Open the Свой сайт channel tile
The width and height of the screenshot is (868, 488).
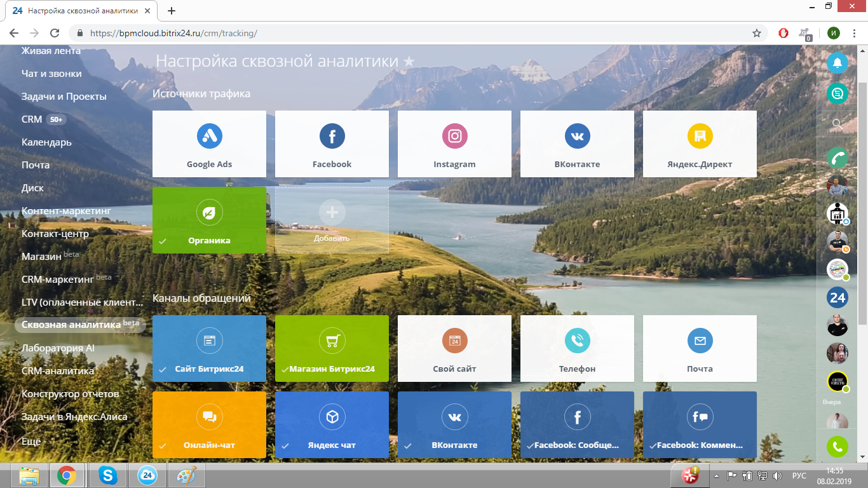click(x=454, y=348)
